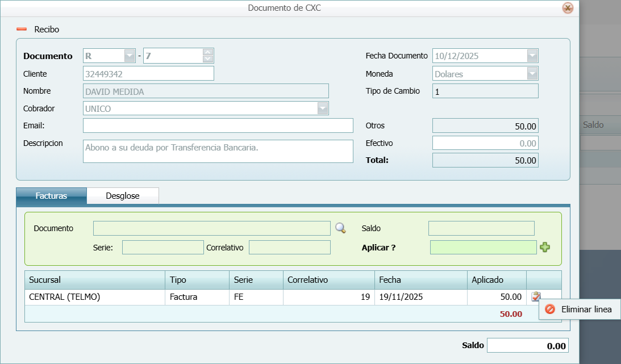Click the Email input field

(218, 125)
